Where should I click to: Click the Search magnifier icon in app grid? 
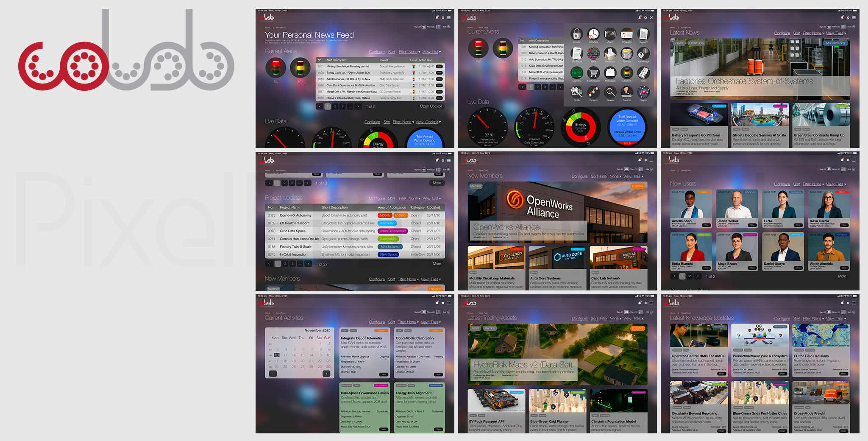[610, 92]
